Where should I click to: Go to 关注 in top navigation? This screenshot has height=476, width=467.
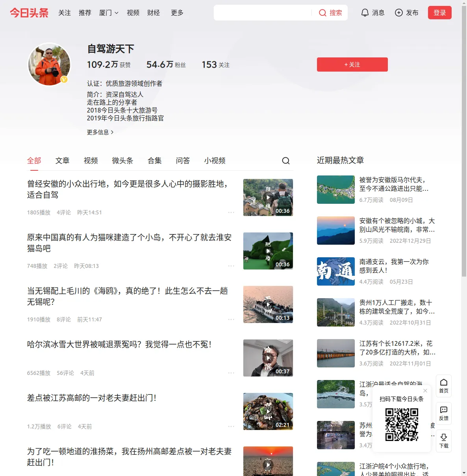65,13
